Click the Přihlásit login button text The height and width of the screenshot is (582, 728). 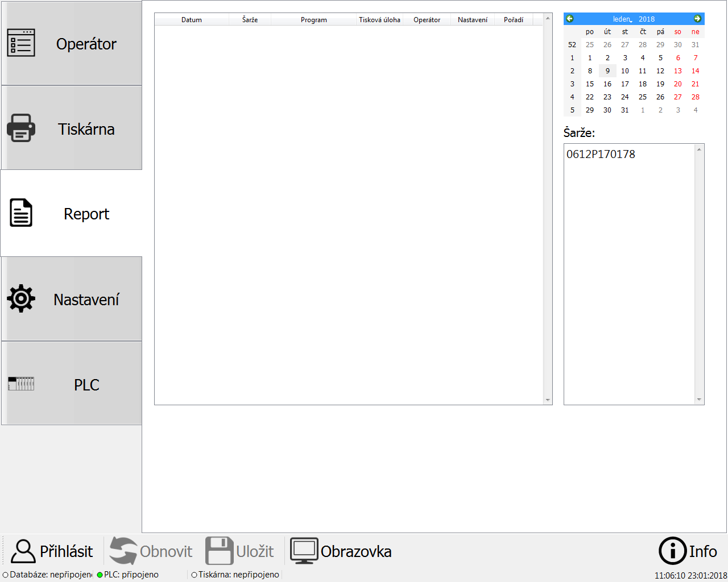pos(67,551)
